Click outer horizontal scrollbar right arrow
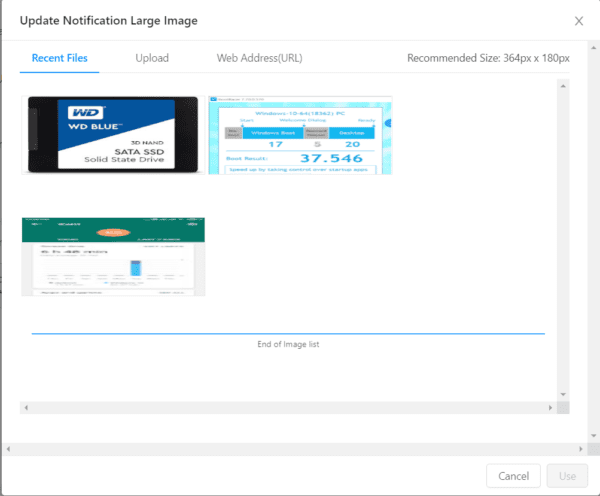The height and width of the screenshot is (496, 600). (x=581, y=449)
